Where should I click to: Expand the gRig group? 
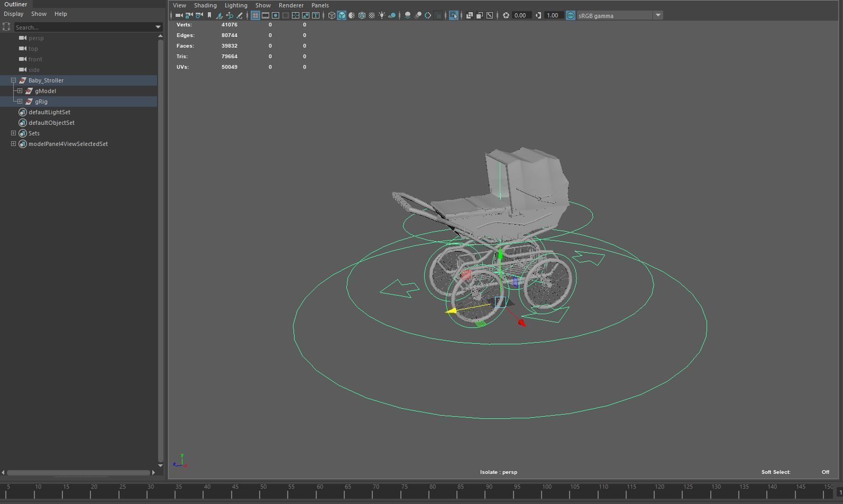point(20,102)
